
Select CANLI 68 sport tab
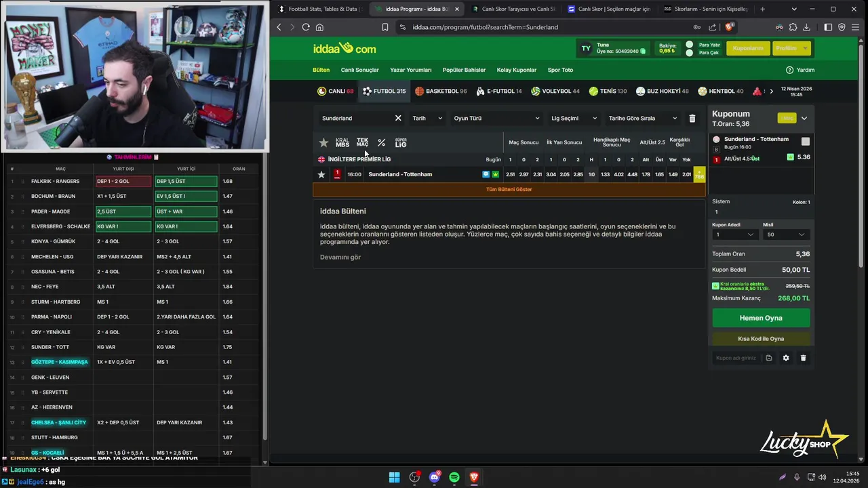tap(336, 91)
